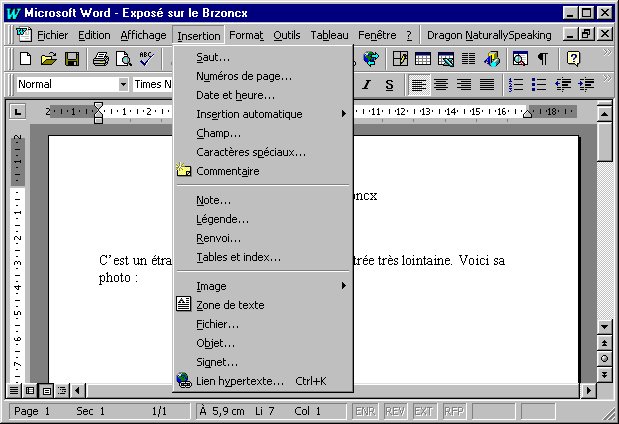The image size is (619, 424).
Task: Click the Office Assistant help icon
Action: click(573, 59)
